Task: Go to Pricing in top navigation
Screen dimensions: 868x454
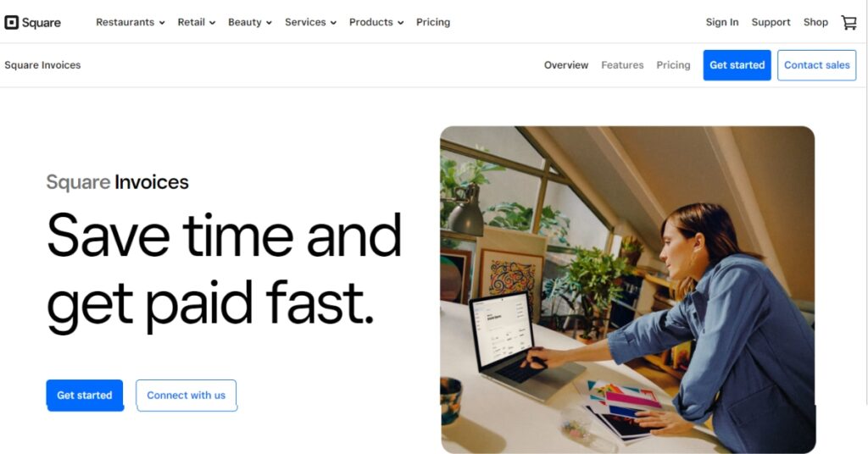Action: point(433,22)
